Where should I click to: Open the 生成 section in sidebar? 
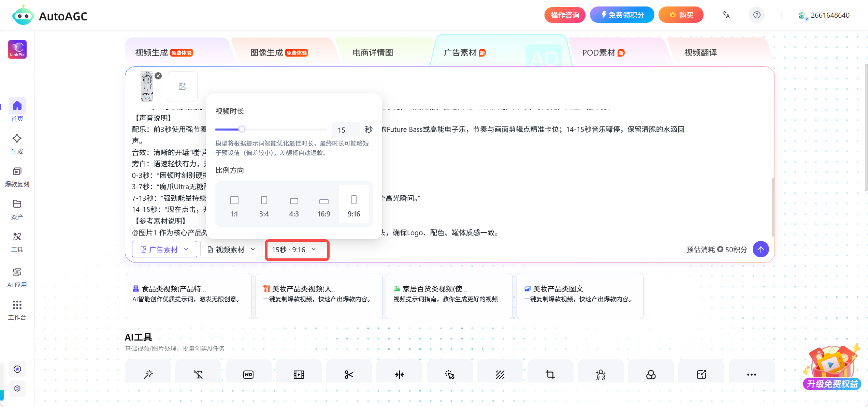[17, 144]
